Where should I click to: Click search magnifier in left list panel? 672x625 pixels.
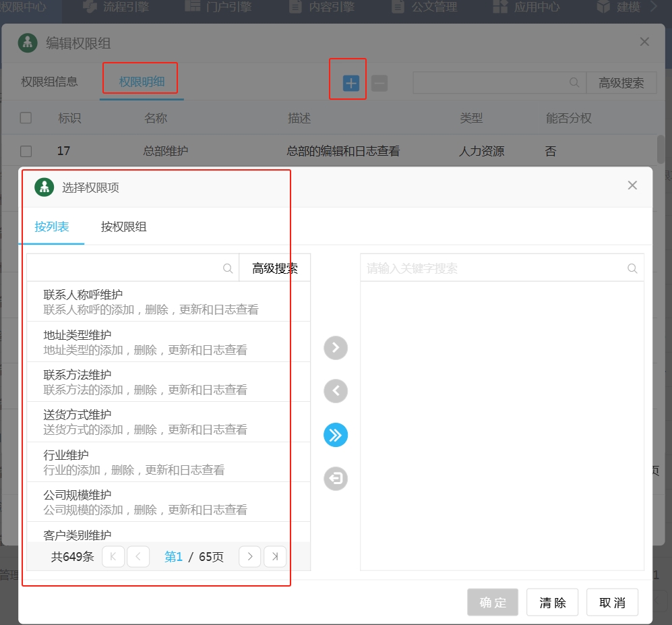click(x=228, y=268)
